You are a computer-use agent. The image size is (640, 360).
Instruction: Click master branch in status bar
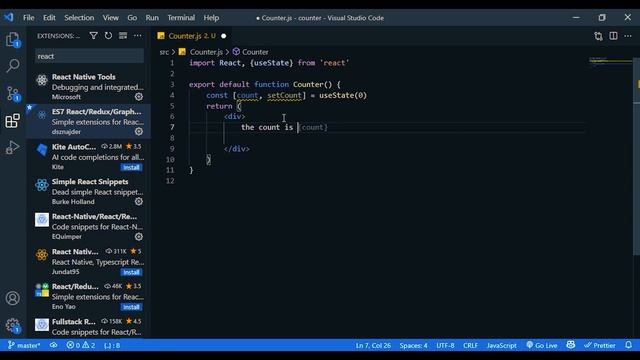click(24, 345)
